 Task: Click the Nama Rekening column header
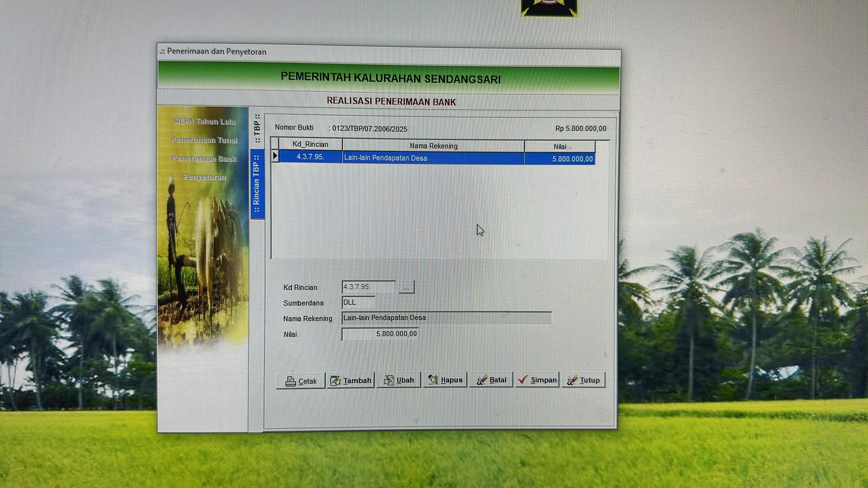click(433, 146)
